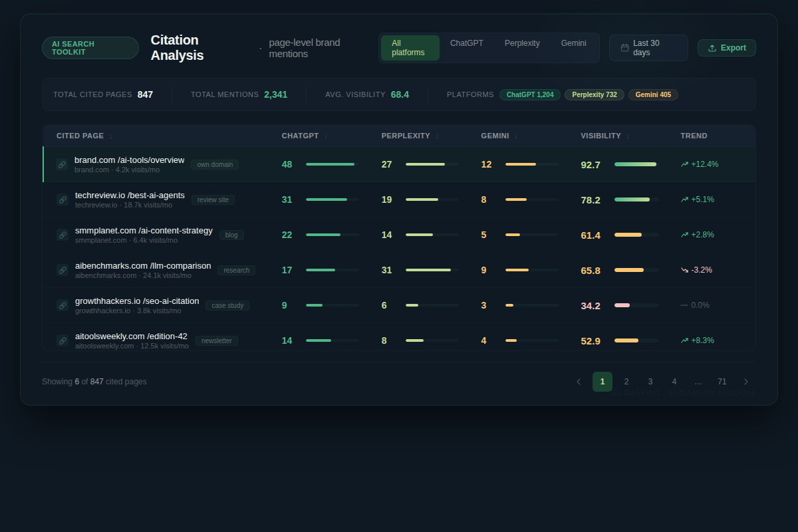Click the AI SEARCH TOOLKIT badge
Image resolution: width=798 pixels, height=532 pixels.
click(90, 48)
